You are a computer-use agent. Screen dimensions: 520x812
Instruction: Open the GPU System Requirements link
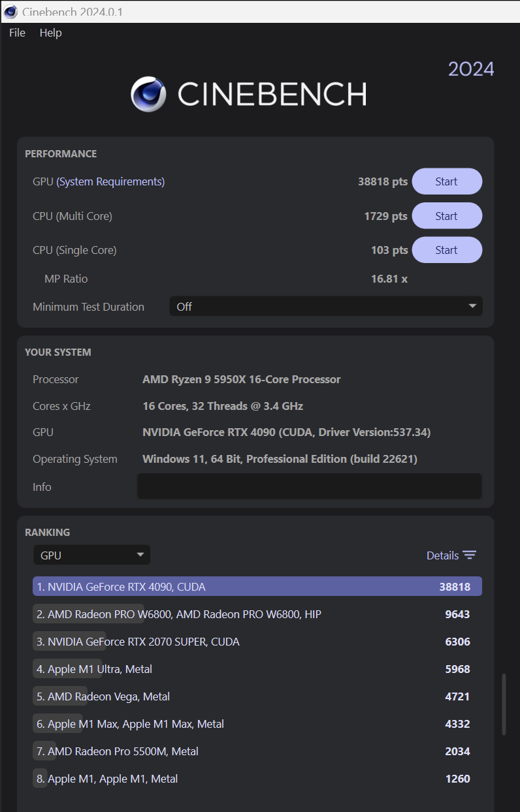(110, 181)
